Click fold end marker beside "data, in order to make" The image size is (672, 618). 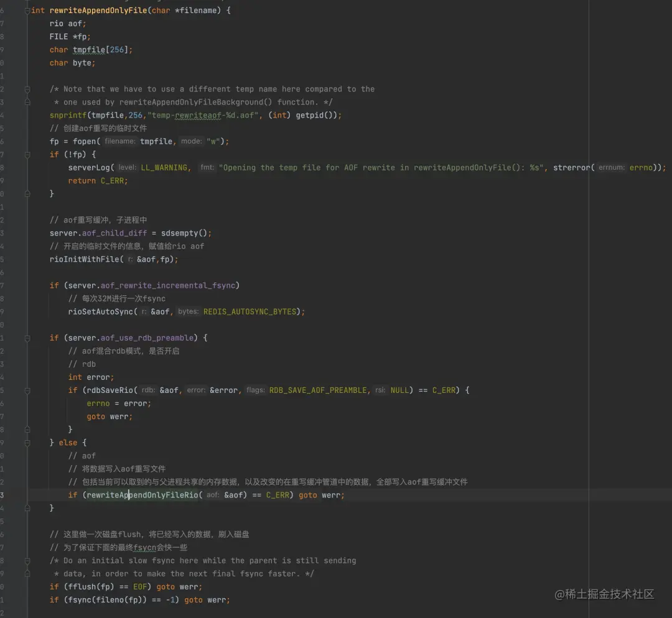[27, 573]
